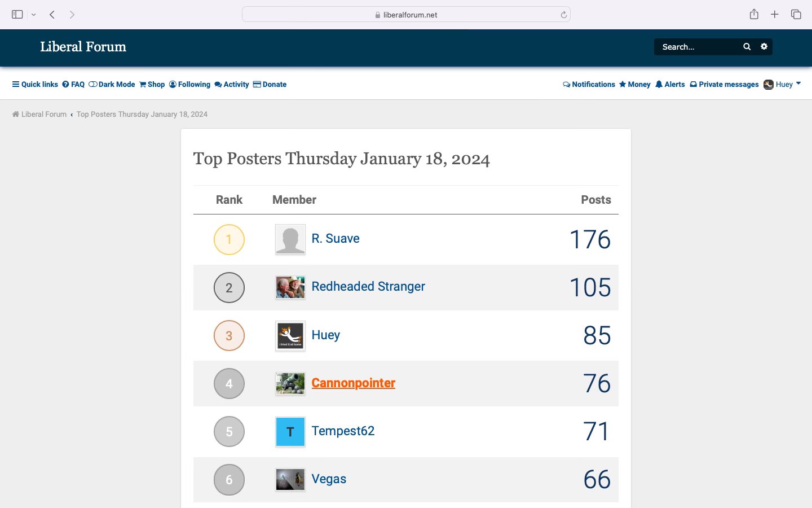Open the Private messages menu item

click(x=724, y=85)
